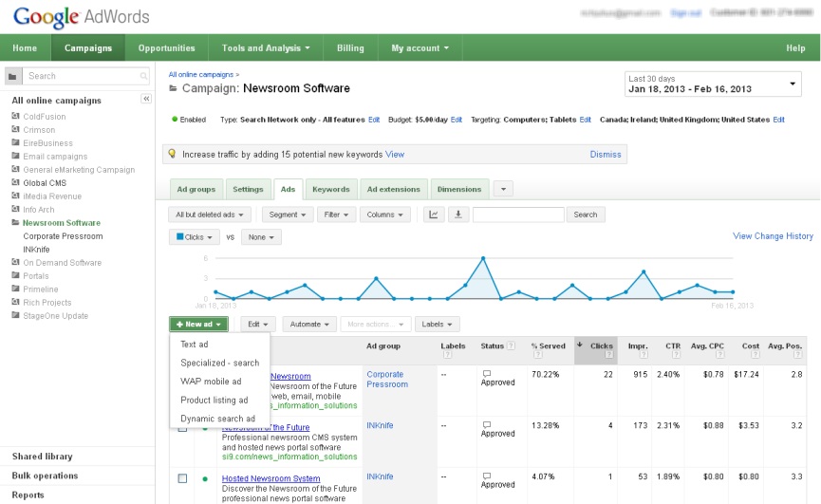Open the Columns dropdown

coord(384,215)
